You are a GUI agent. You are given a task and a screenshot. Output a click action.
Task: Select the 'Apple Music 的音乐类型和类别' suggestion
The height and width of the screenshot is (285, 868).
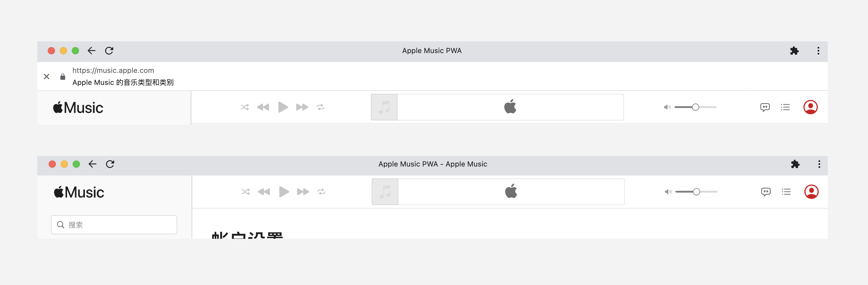tap(123, 82)
